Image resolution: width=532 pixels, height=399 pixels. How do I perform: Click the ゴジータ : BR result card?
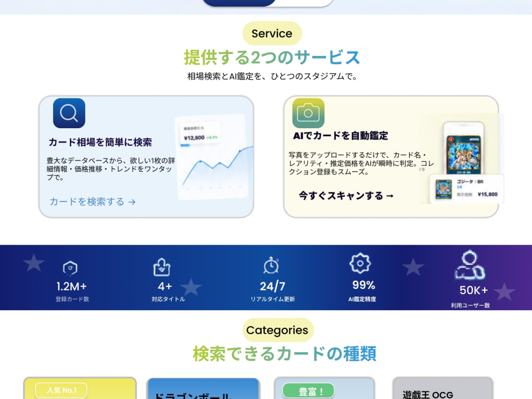pos(467,189)
